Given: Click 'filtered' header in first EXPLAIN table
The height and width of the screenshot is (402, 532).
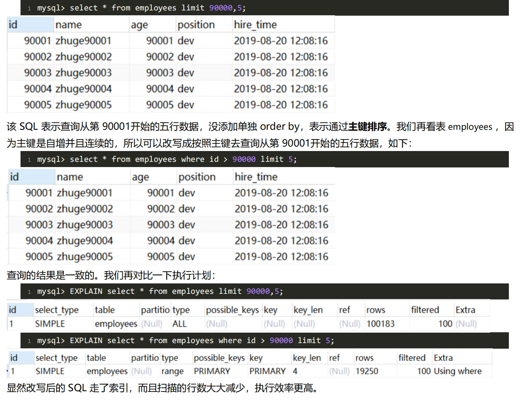Looking at the screenshot, I should [425, 310].
